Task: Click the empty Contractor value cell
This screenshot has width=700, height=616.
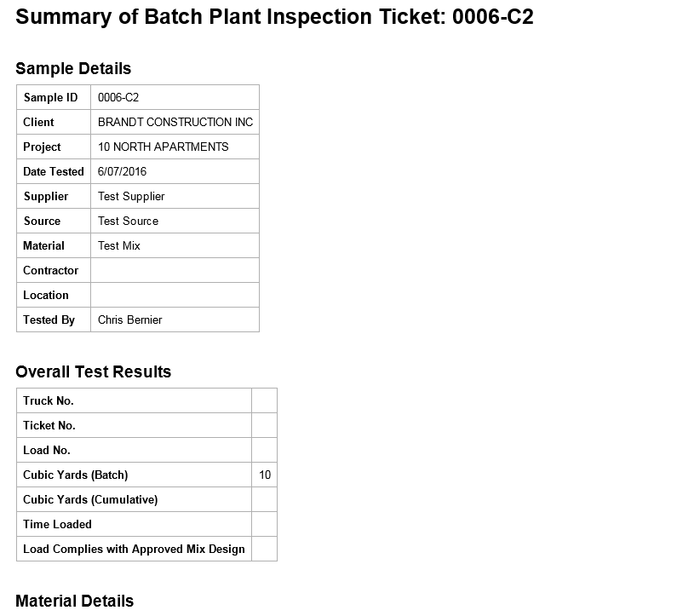Action: (175, 270)
